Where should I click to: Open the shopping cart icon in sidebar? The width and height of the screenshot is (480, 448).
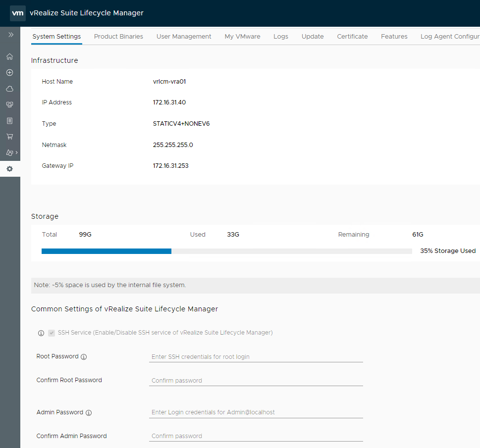pyautogui.click(x=9, y=137)
